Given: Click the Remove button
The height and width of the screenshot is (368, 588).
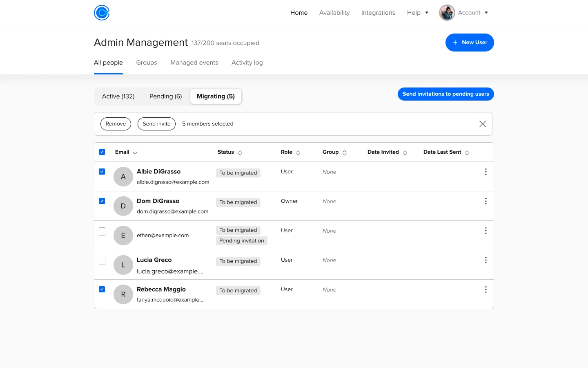Looking at the screenshot, I should 116,124.
